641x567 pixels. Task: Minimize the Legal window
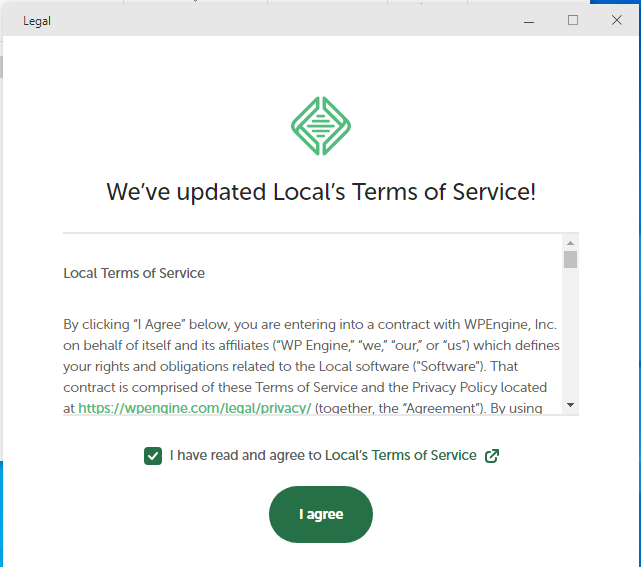point(528,20)
